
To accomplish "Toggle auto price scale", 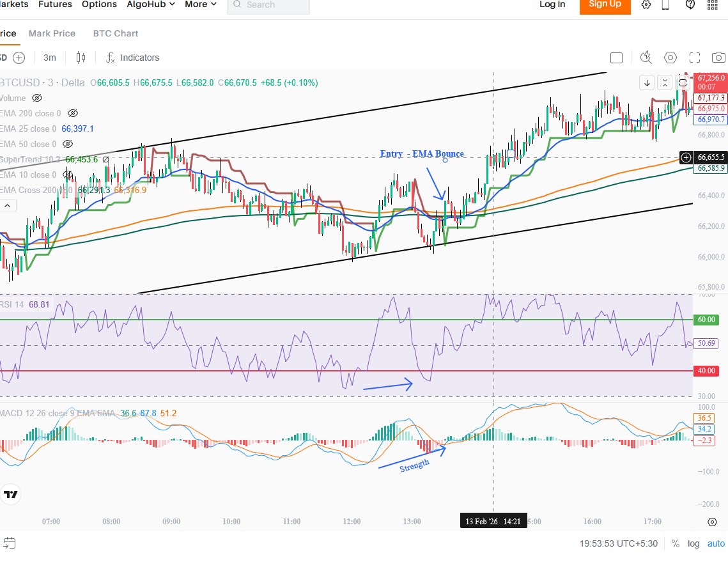I will coord(716,543).
